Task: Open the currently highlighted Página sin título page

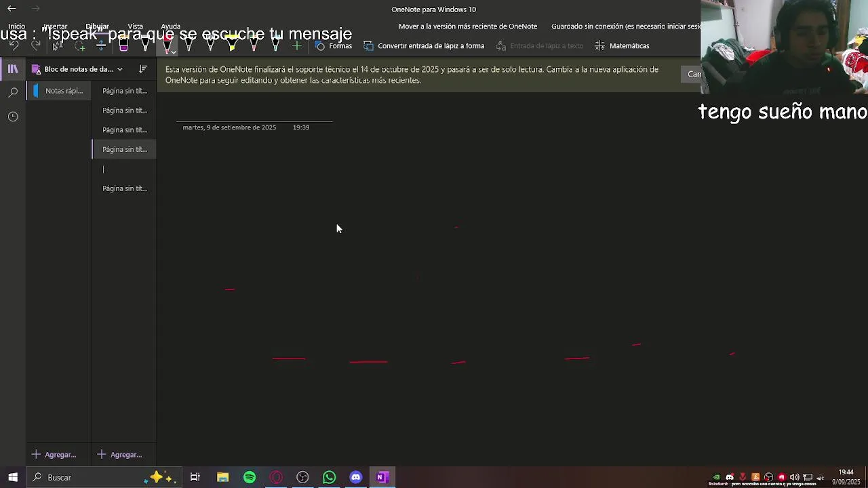Action: (124, 149)
